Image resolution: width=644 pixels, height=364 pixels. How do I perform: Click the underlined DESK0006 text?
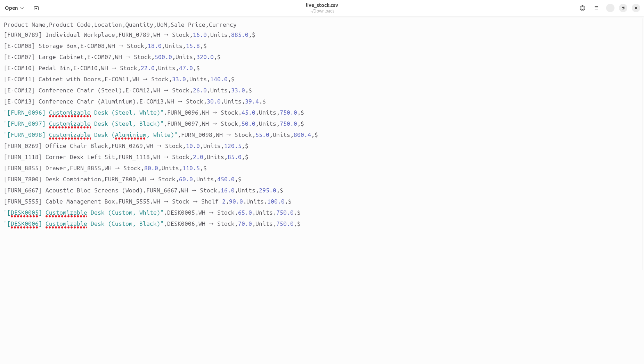(25, 224)
